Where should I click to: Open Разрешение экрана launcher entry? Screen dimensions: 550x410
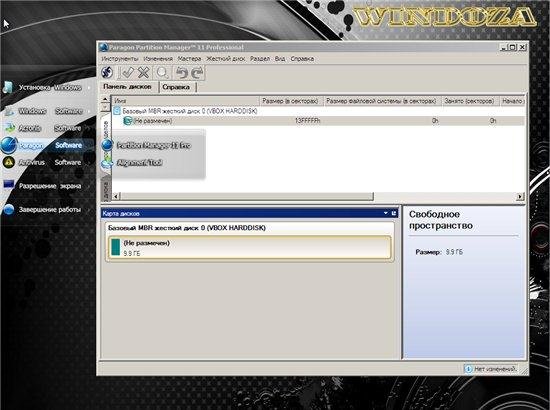coord(50,186)
